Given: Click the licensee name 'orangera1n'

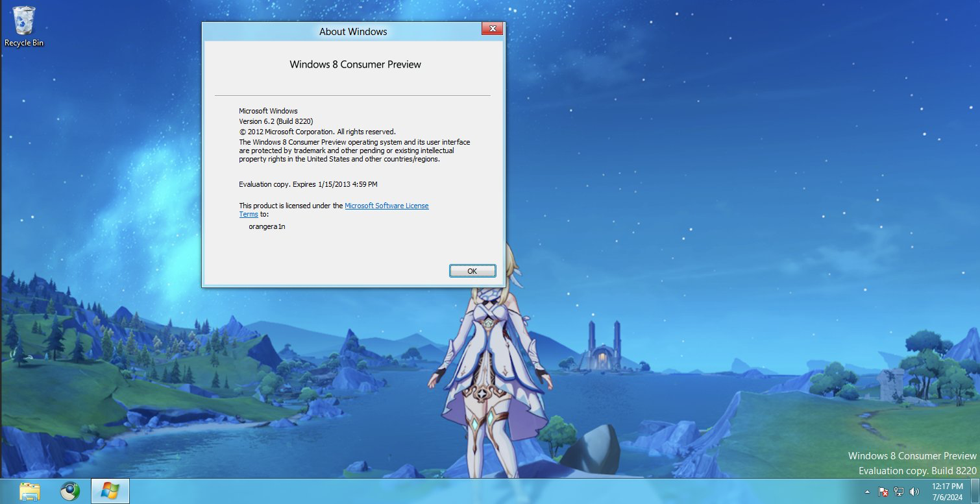Looking at the screenshot, I should (x=267, y=226).
